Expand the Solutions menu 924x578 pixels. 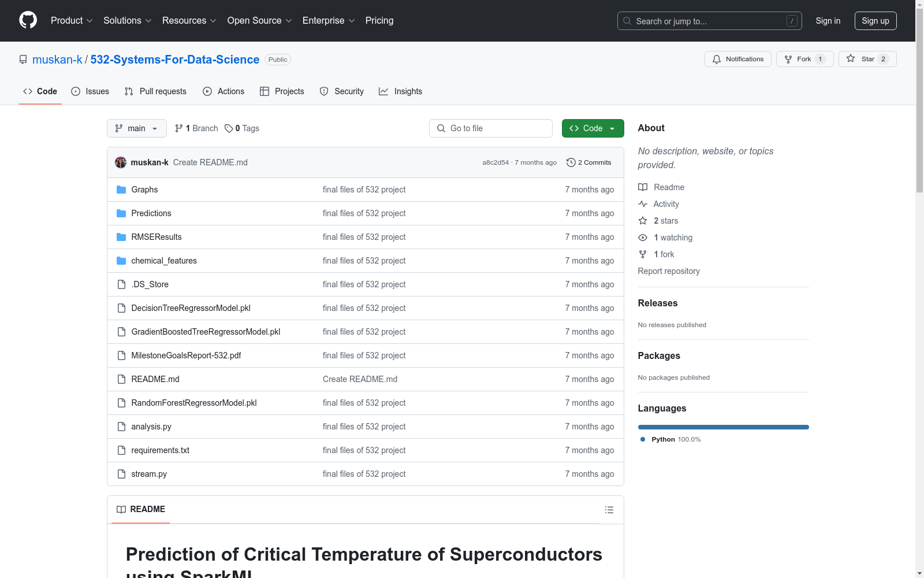coord(128,20)
